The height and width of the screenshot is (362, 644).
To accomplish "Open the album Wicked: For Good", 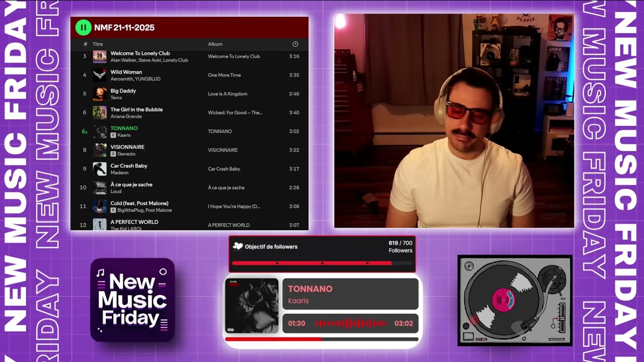I will [x=235, y=113].
